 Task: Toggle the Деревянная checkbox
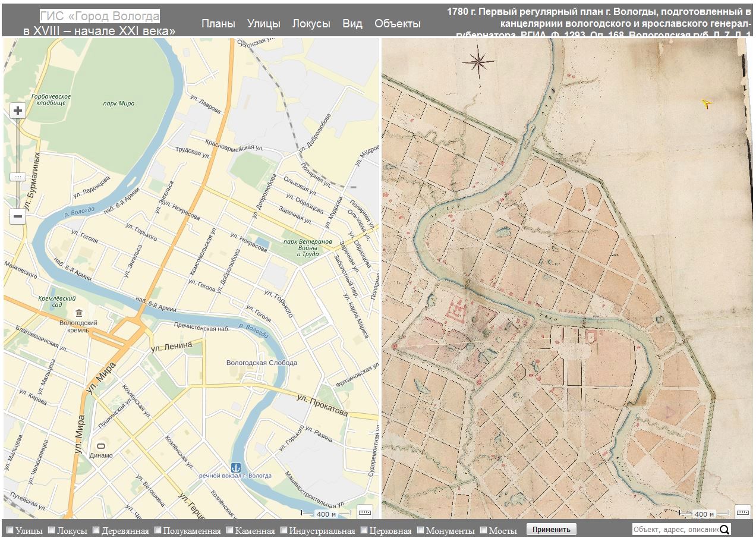pos(95,530)
